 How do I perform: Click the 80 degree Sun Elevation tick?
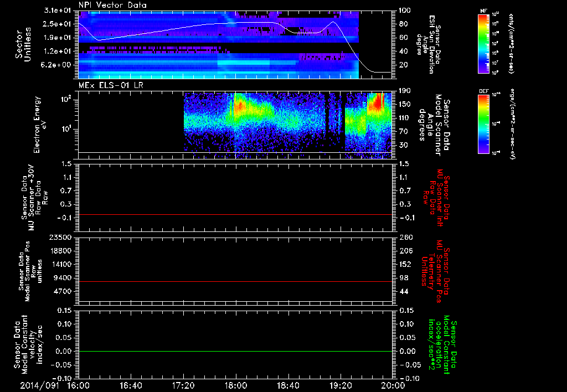403,24
